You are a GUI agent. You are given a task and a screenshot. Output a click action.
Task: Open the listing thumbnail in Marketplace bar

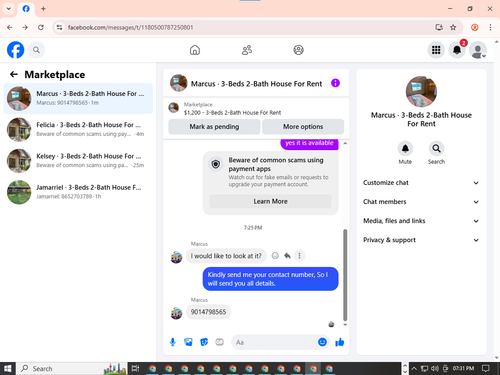point(174,108)
